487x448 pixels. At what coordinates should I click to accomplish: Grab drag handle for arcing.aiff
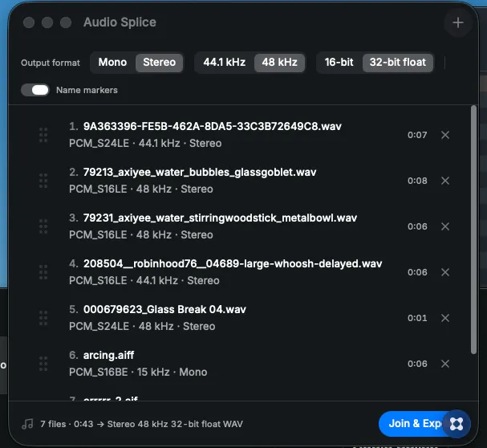[x=43, y=364]
